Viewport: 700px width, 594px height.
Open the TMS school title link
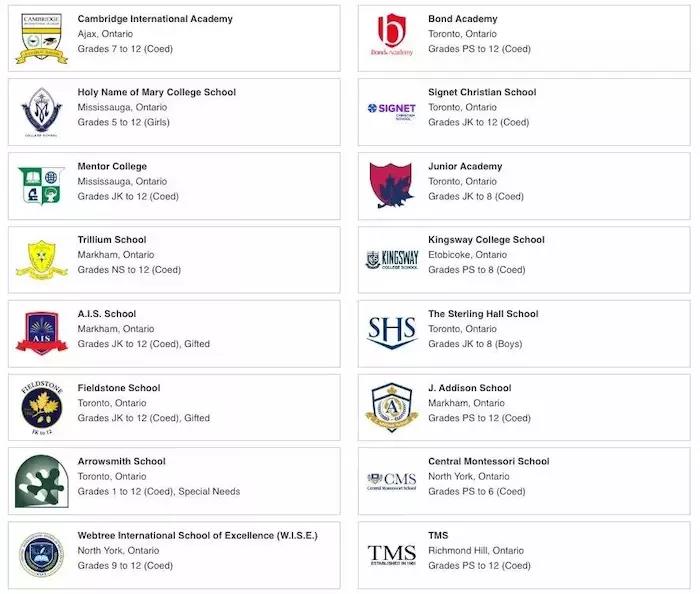(x=438, y=535)
